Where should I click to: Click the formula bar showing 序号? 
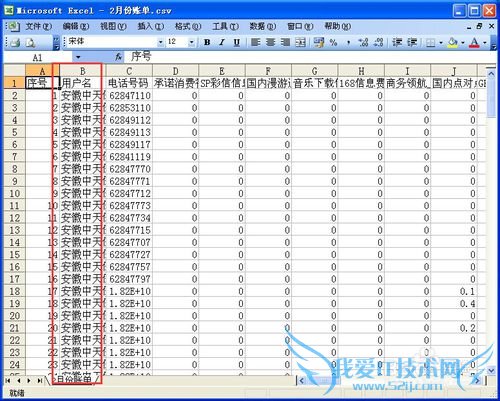310,57
